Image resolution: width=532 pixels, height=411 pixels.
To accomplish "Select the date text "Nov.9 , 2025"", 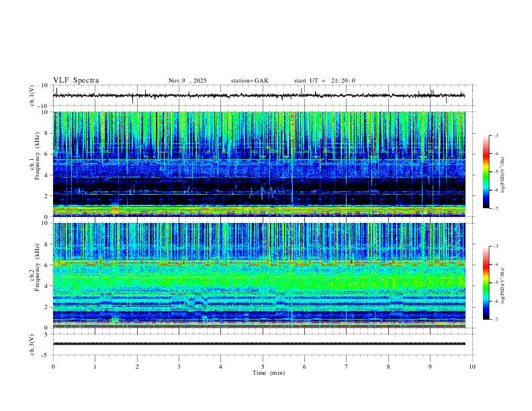I will click(187, 81).
